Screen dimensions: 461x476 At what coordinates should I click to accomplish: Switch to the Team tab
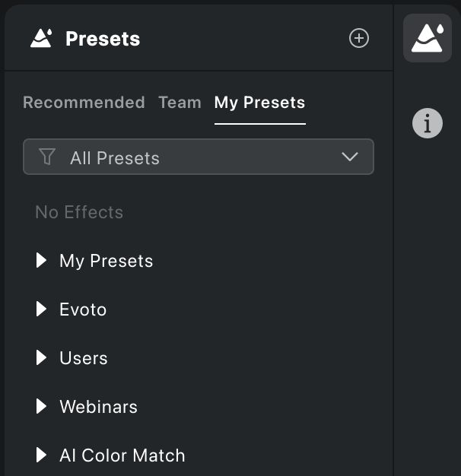tap(180, 103)
